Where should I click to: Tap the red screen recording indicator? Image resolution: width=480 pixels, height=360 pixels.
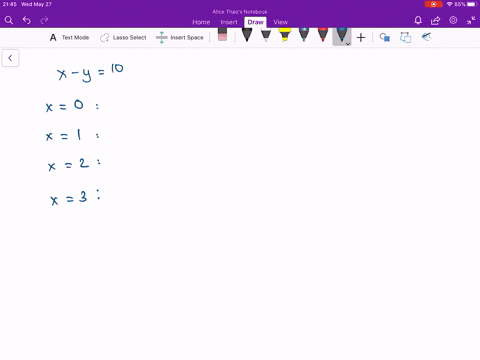click(x=433, y=4)
